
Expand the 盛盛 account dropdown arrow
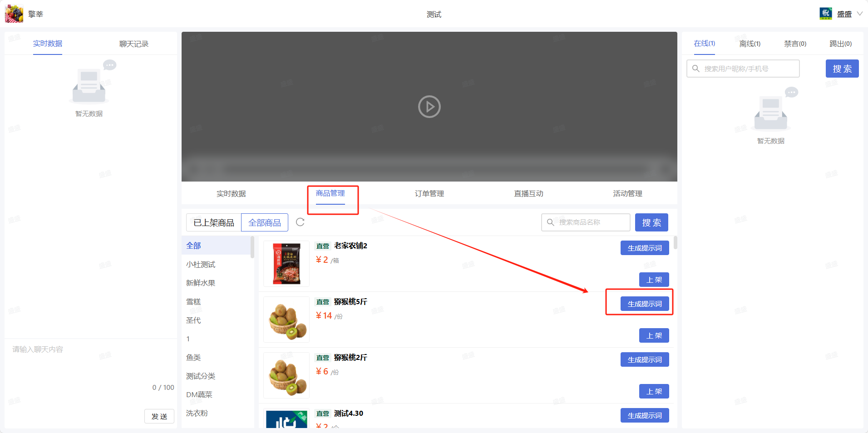pos(859,14)
